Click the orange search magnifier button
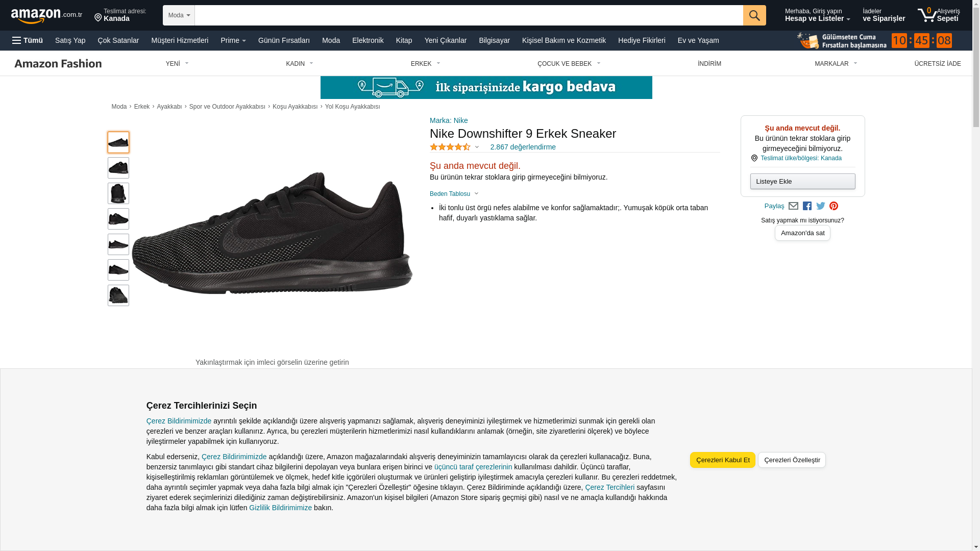Image resolution: width=980 pixels, height=551 pixels. [754, 15]
